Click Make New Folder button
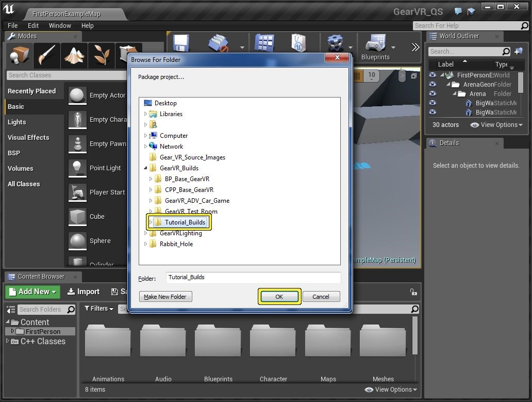Screen dimensions: 532x402 click(x=165, y=297)
